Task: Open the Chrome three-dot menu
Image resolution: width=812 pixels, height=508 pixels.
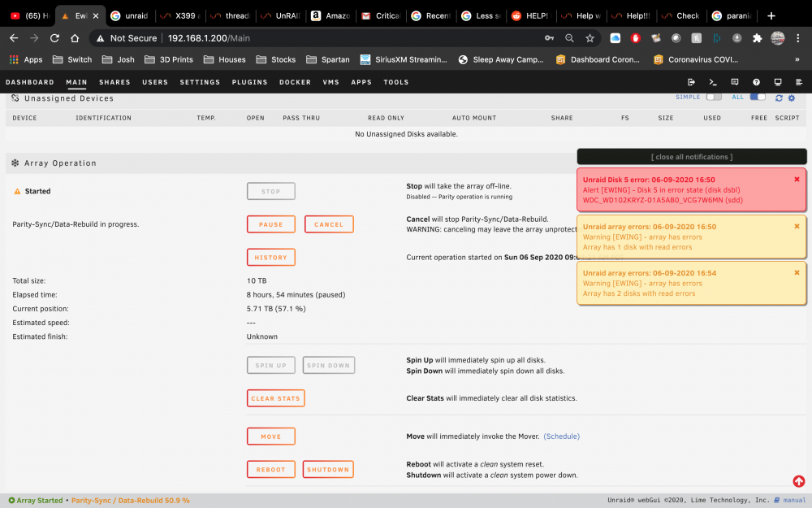Action: point(798,38)
